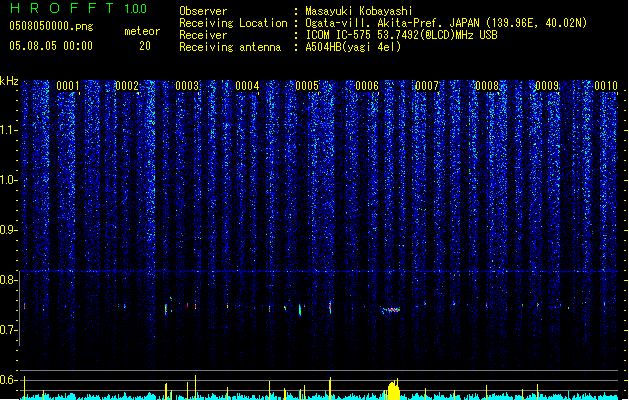Click the date stamp 05.08.05 00:00

point(51,46)
